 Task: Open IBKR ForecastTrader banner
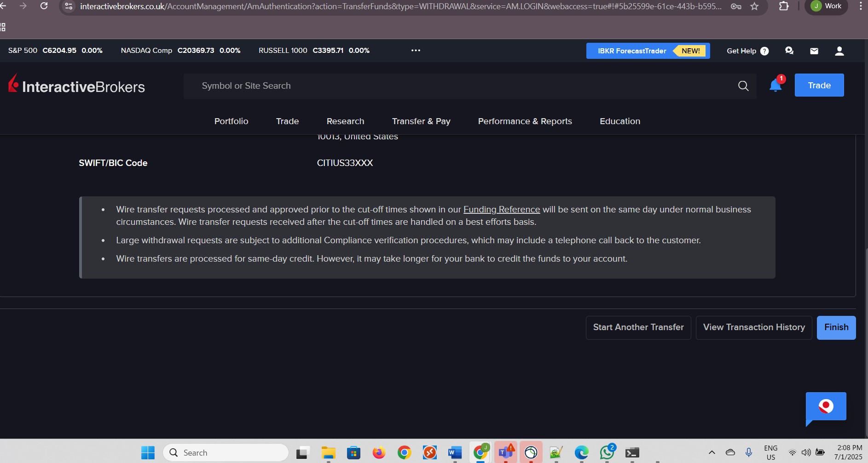(648, 51)
